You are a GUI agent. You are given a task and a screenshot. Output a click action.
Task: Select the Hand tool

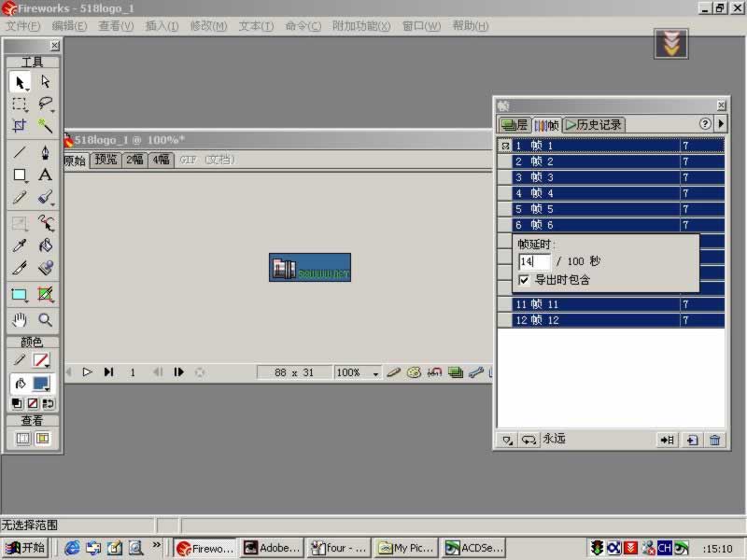pyautogui.click(x=20, y=319)
